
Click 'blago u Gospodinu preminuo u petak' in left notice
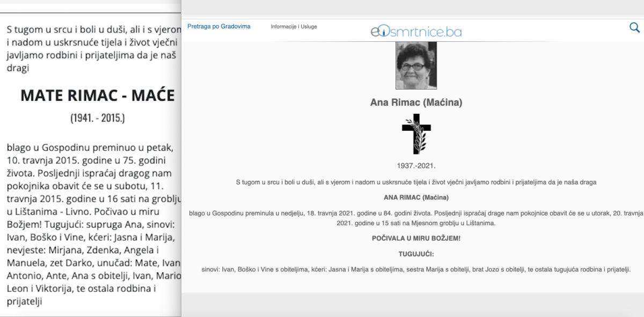[x=90, y=147]
